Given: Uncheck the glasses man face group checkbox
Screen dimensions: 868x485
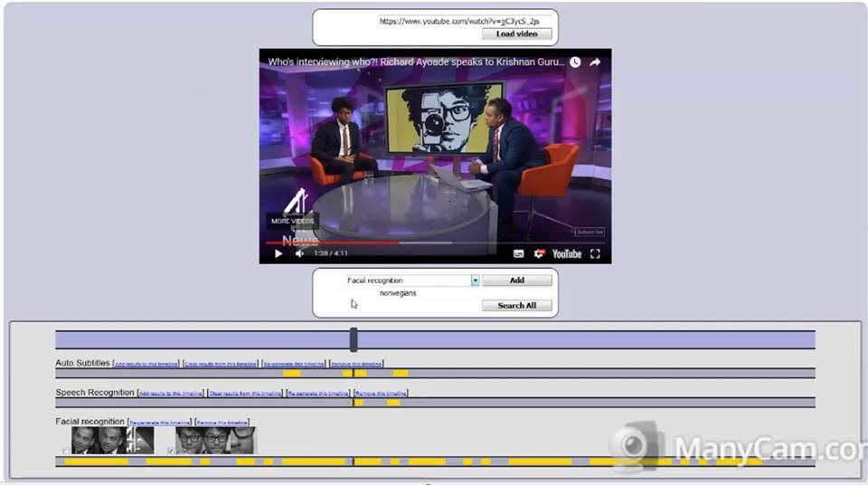Looking at the screenshot, I should coord(171,451).
